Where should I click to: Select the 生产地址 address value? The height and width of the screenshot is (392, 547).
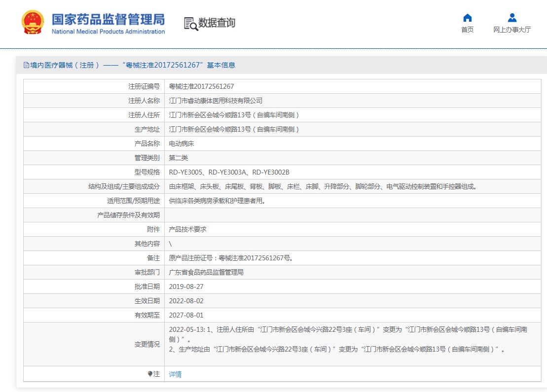(234, 129)
